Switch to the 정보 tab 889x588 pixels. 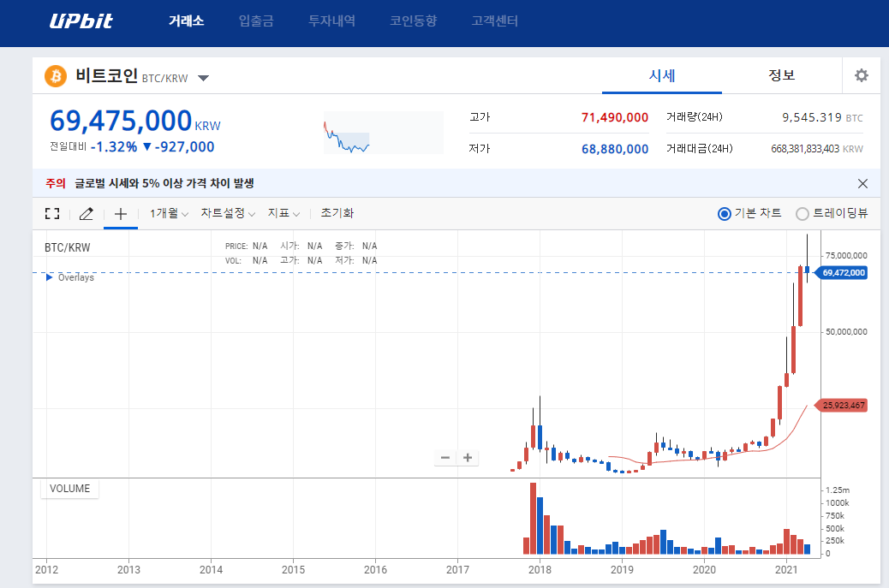tap(781, 75)
